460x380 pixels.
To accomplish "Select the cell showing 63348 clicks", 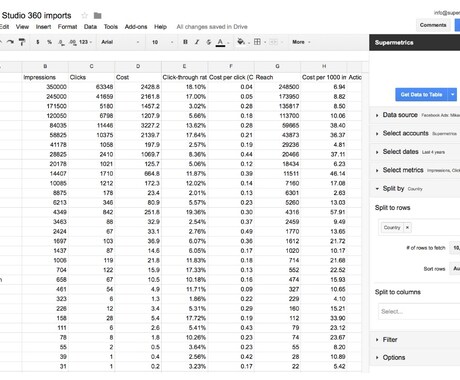I will 91,87.
